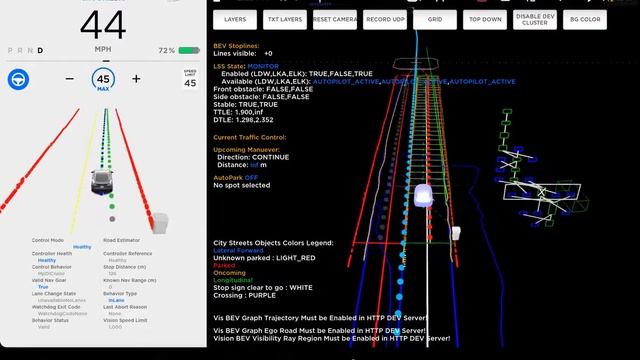Image resolution: width=640 pixels, height=360 pixels.
Task: Click the 72 % battery text
Action: coord(167,51)
